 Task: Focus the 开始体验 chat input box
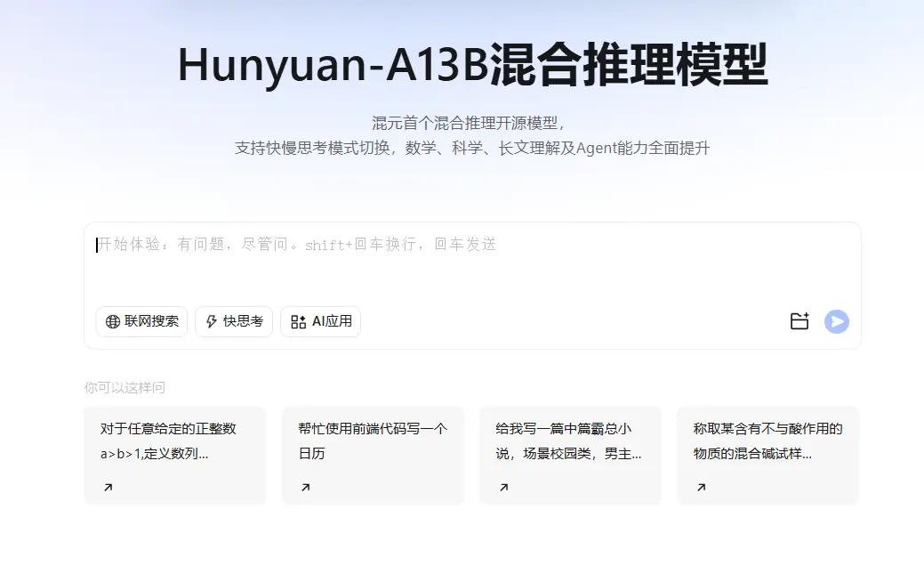coord(471,263)
